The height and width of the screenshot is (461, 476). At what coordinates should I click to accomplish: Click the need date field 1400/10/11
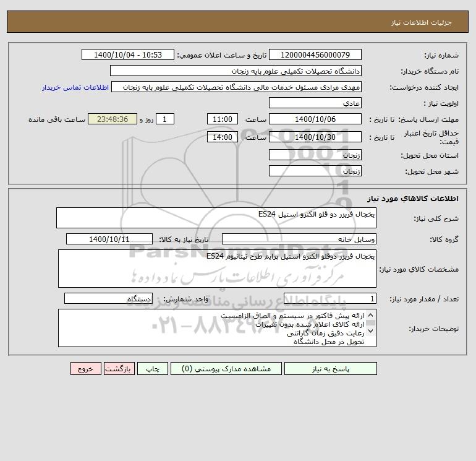click(x=109, y=239)
